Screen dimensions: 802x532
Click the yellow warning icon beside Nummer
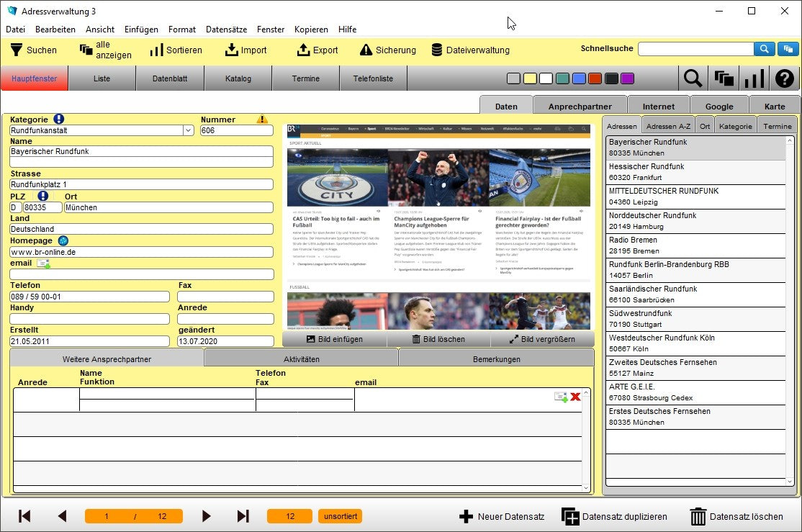click(262, 120)
